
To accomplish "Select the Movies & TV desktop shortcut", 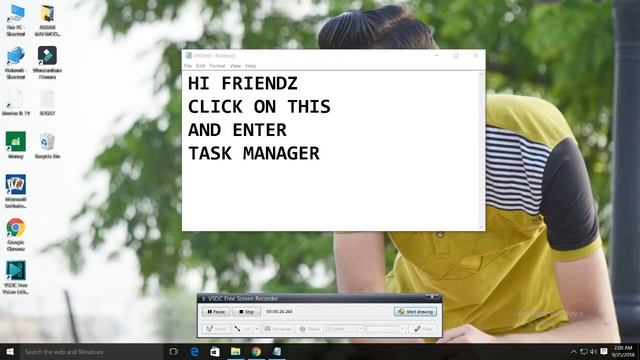I will (x=16, y=102).
